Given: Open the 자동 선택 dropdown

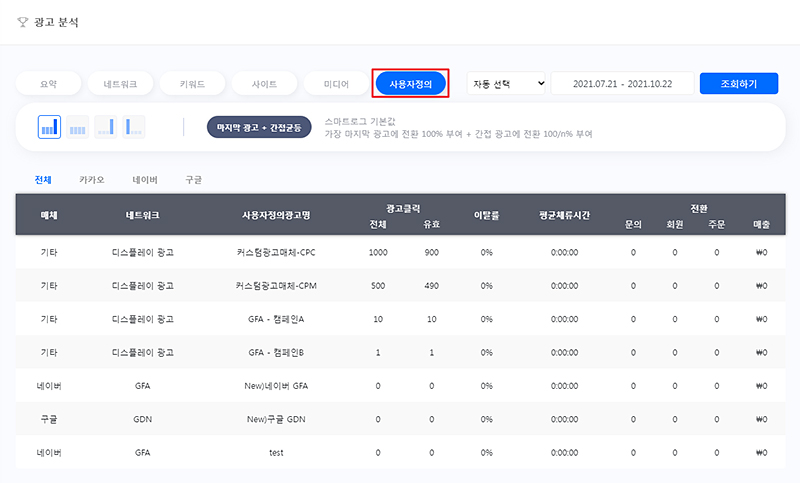Looking at the screenshot, I should [x=506, y=84].
